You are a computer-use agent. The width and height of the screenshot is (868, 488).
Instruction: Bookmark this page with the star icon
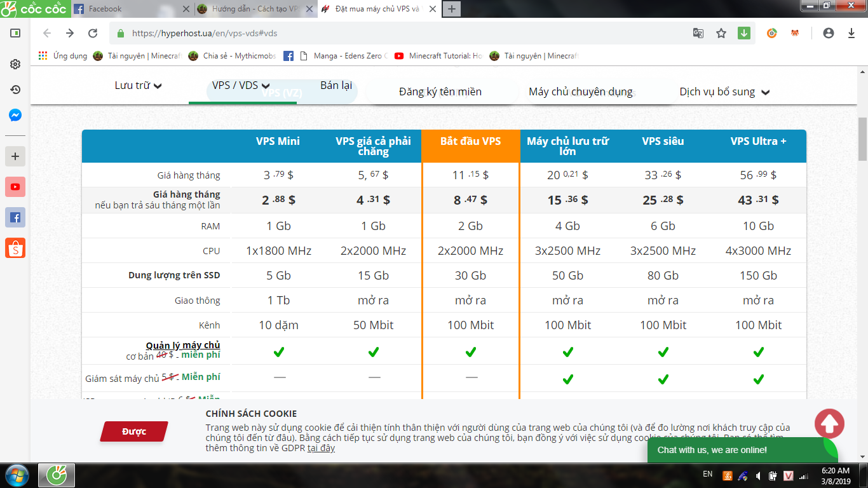click(721, 33)
